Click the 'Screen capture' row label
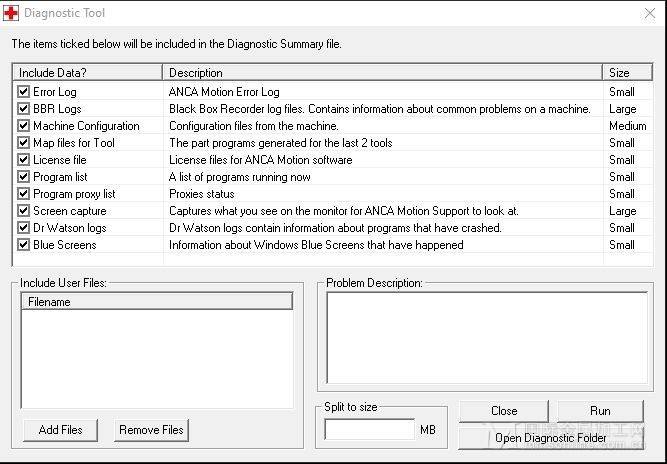 pyautogui.click(x=70, y=211)
